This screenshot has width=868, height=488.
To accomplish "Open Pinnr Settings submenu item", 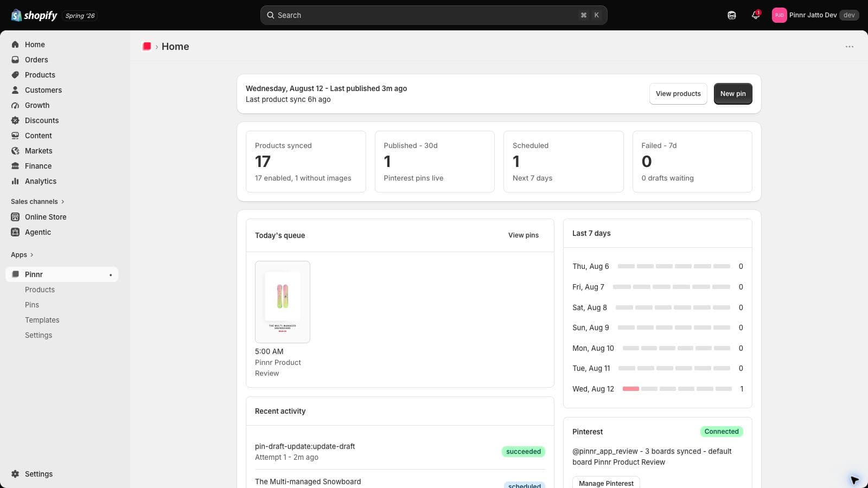I will click(39, 335).
